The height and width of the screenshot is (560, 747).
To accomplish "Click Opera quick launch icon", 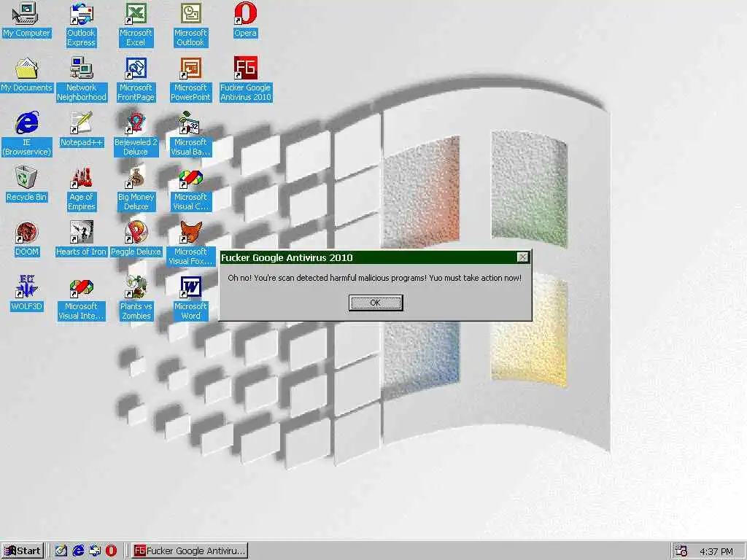I will coord(111,551).
